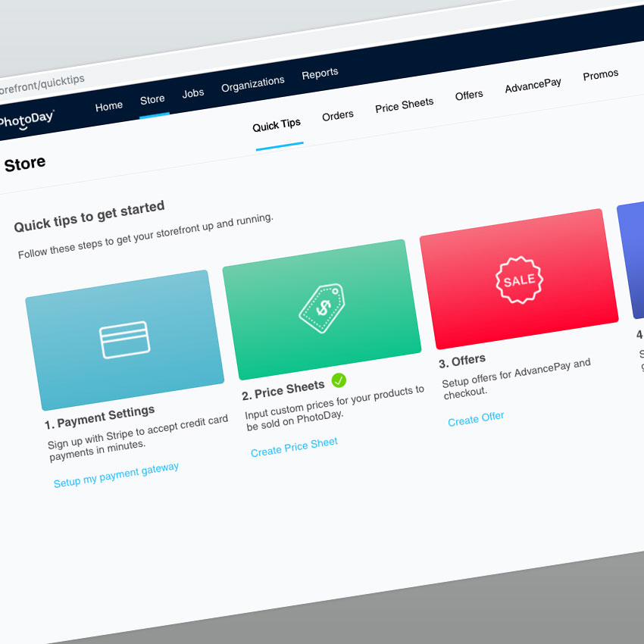Click the SALE badge icon
Screen dimensions: 644x644
(519, 280)
